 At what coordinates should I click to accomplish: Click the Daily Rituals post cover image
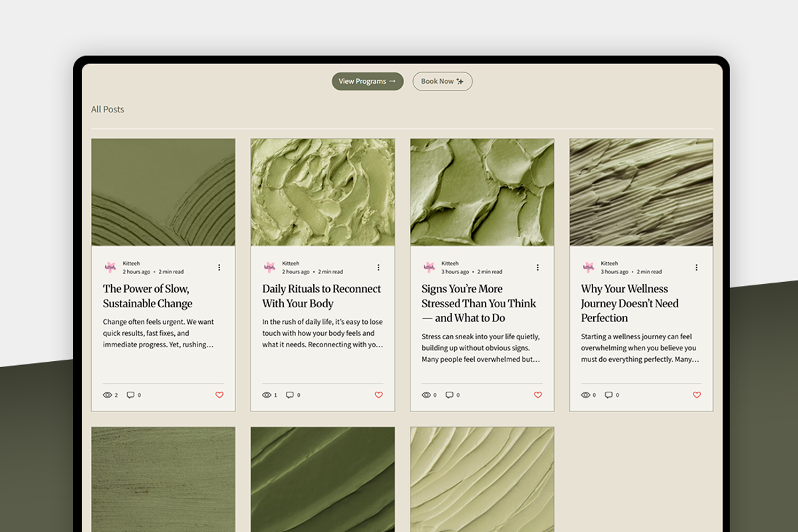coord(323,192)
